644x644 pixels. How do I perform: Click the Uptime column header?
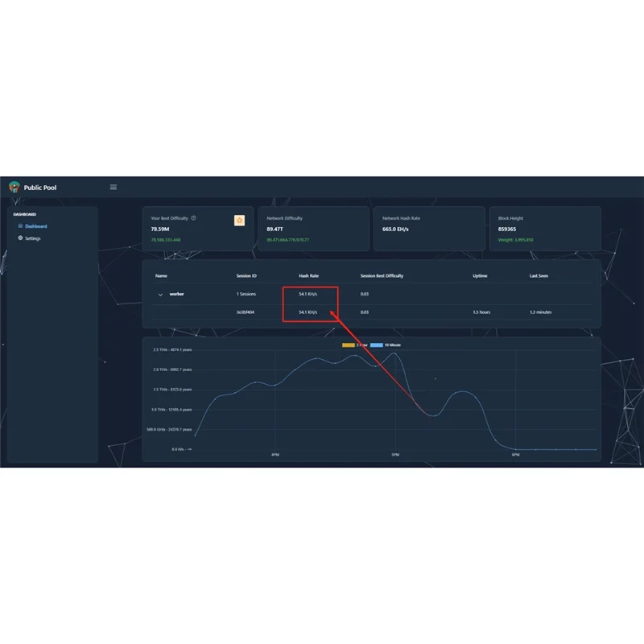click(x=480, y=276)
